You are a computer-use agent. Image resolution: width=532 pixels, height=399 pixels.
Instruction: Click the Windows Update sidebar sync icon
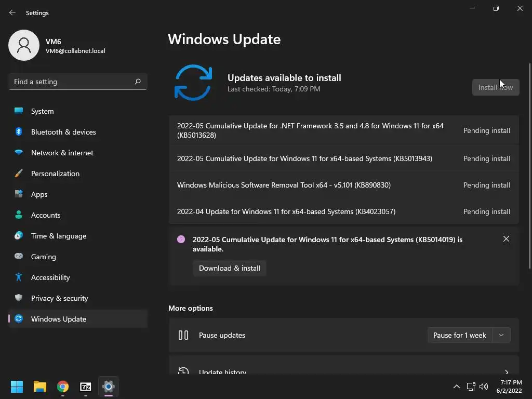(19, 318)
